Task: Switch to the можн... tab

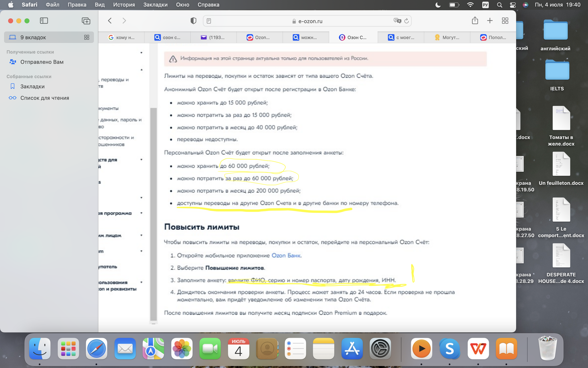Action: coord(306,37)
